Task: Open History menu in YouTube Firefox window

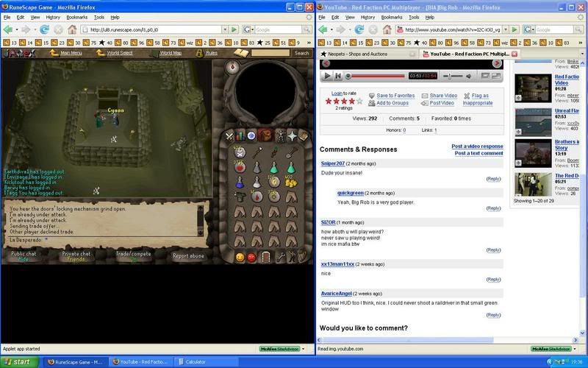Action: pos(367,17)
